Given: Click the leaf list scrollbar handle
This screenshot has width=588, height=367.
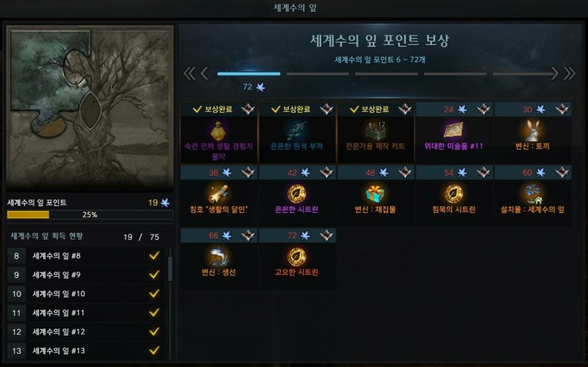Looking at the screenshot, I should (x=170, y=269).
